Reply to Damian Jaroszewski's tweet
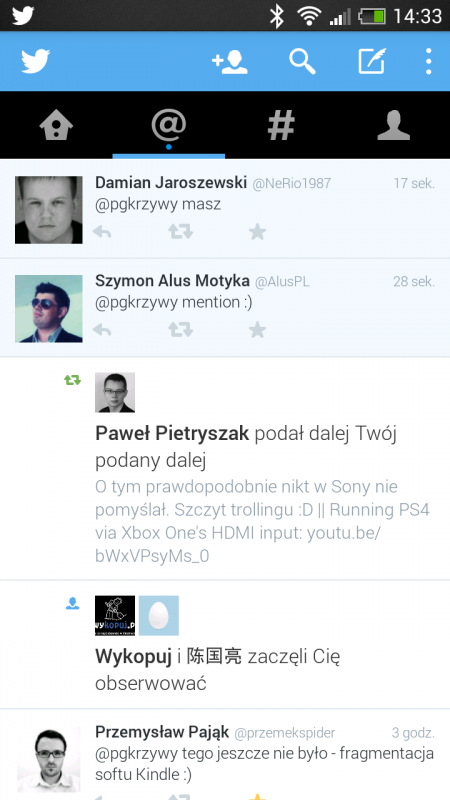The image size is (450, 800). 103,232
